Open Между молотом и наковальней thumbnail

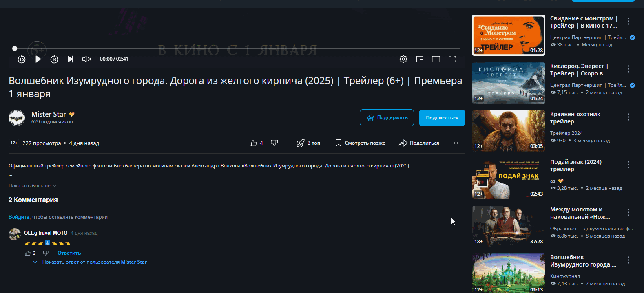pos(509,226)
